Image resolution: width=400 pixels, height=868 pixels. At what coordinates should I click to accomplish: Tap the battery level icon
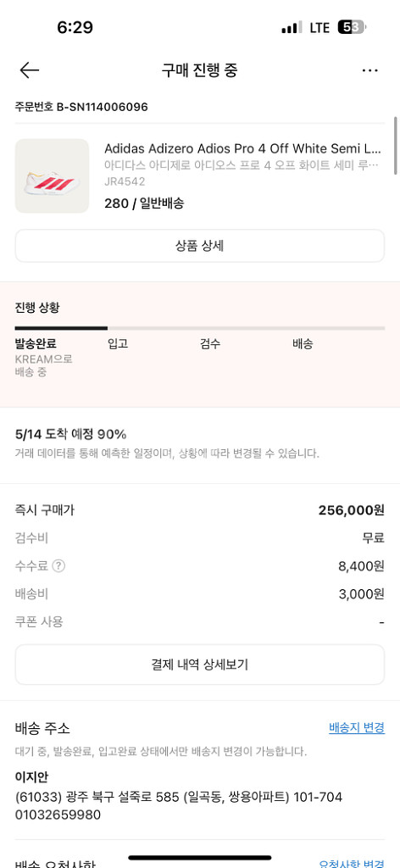pyautogui.click(x=352, y=27)
